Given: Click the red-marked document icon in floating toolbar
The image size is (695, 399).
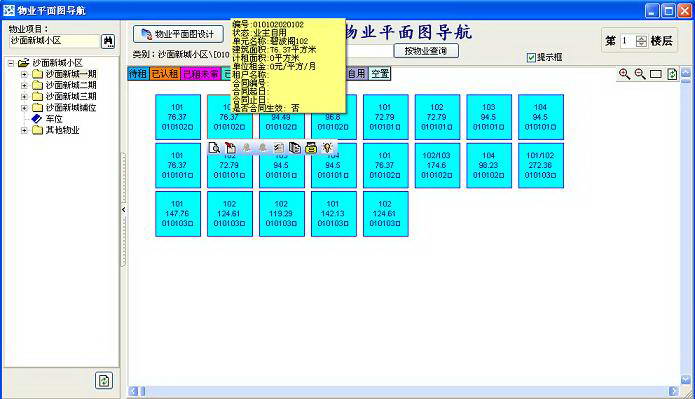Looking at the screenshot, I should (x=230, y=148).
